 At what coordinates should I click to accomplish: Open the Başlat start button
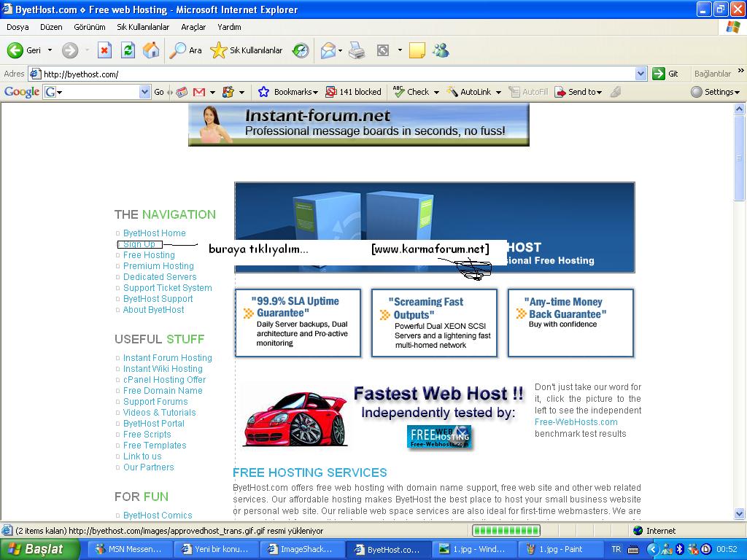[40, 549]
